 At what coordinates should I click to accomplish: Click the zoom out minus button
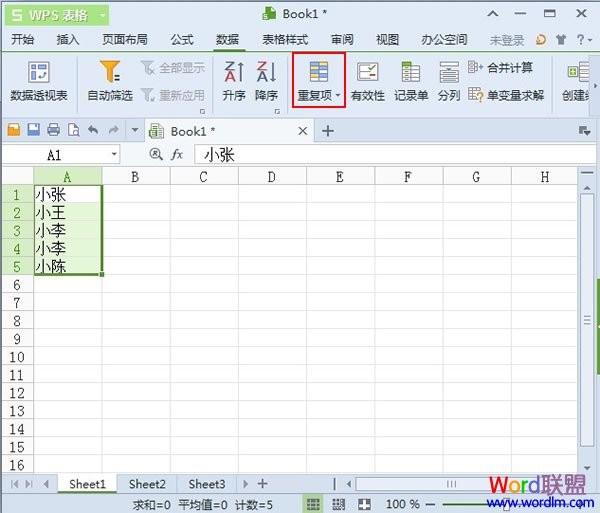click(x=430, y=504)
